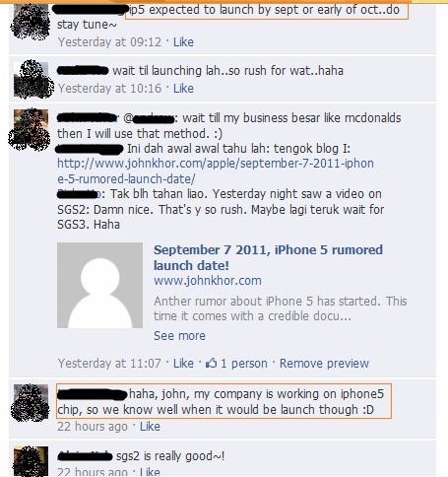Screen dimensions: 448x477
Task: Like the comment posted Yesterday at 10:16
Action: [x=183, y=89]
